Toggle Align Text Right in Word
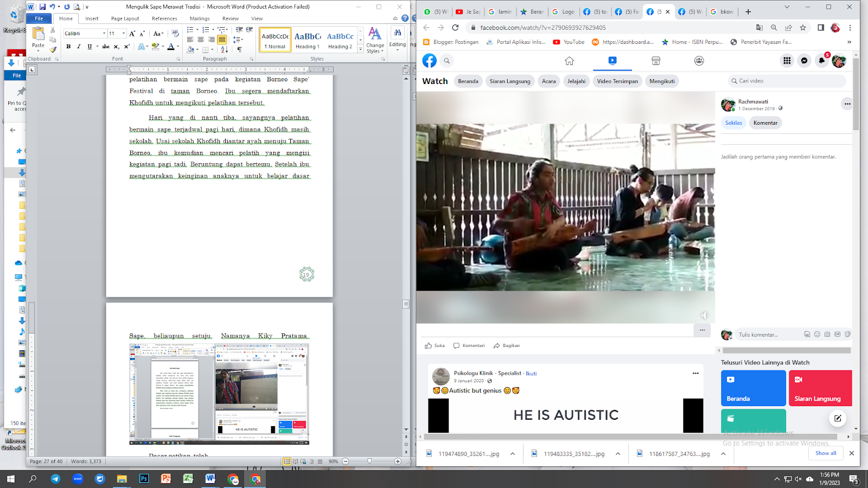This screenshot has width=868, height=488. pyautogui.click(x=211, y=40)
